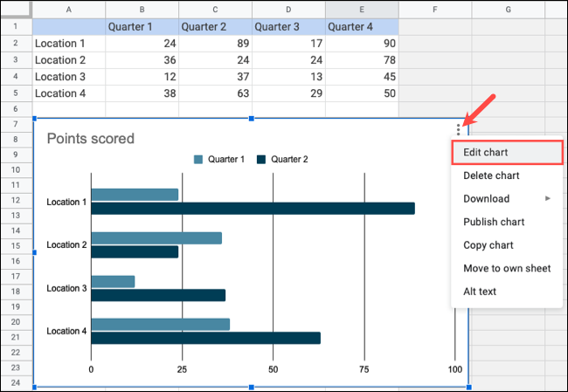
Task: Click cell with value 89
Action: pyautogui.click(x=215, y=44)
